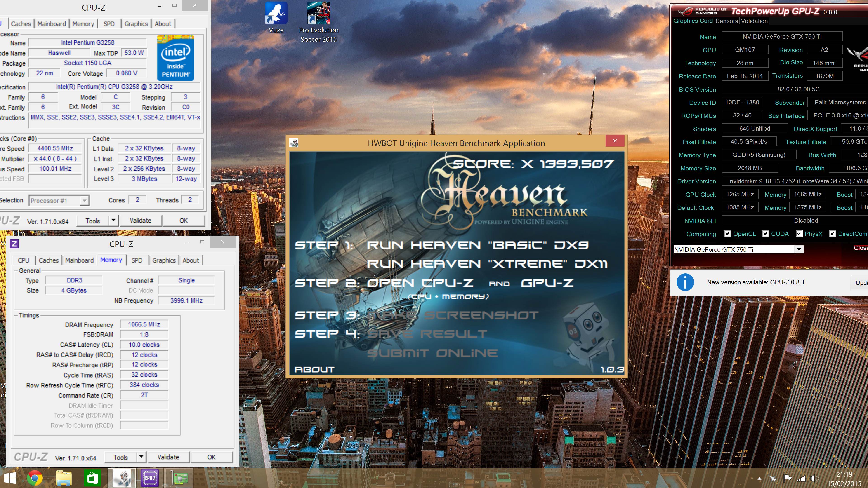This screenshot has height=488, width=868.
Task: Switch to CPU-Z via its taskbar icon
Action: (x=150, y=478)
